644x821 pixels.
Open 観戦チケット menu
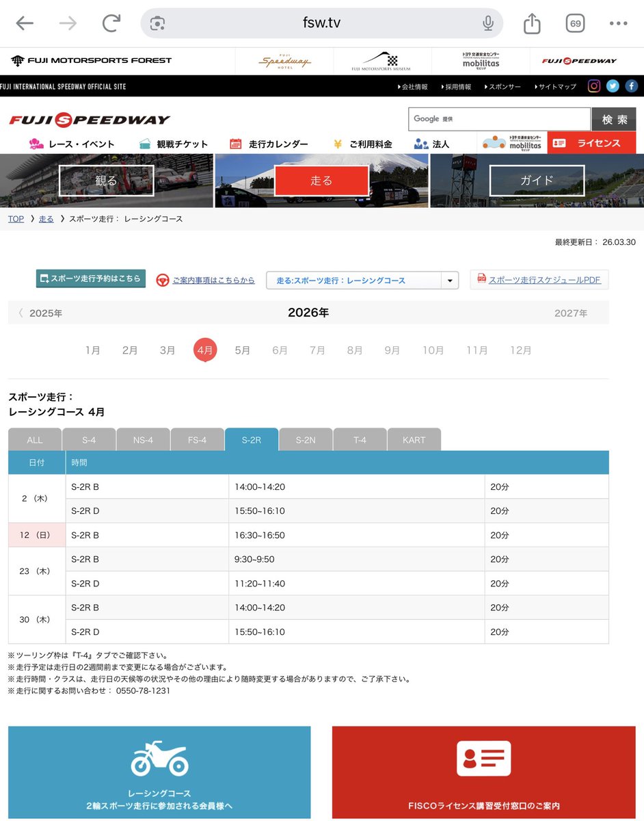click(x=174, y=144)
